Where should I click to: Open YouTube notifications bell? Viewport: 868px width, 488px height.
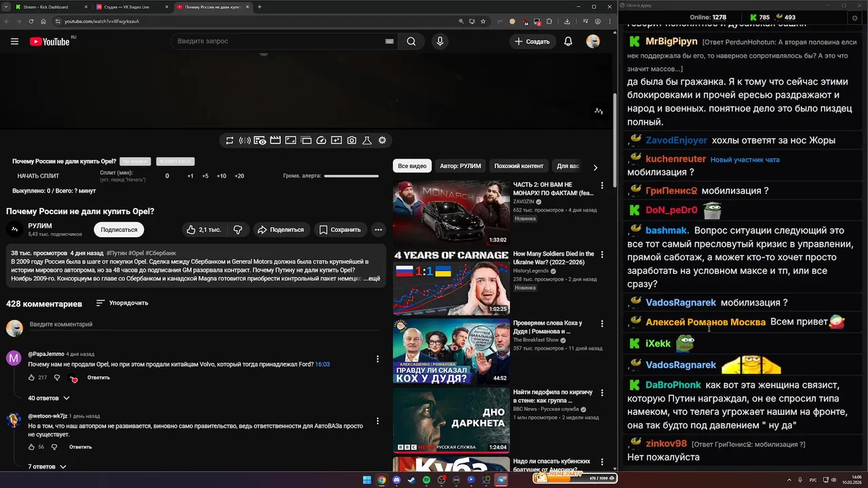[568, 41]
